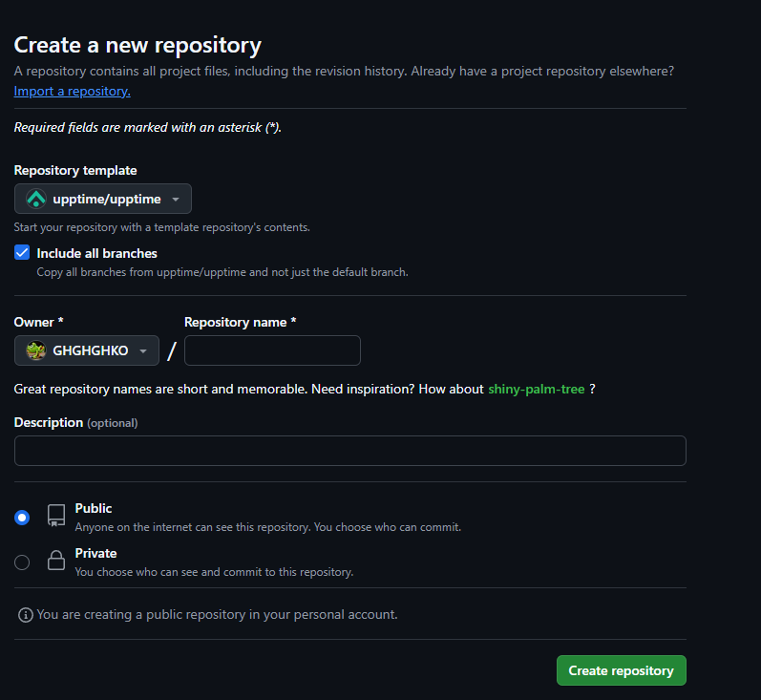Open the Import a repository link
This screenshot has height=700, width=761.
tap(72, 92)
